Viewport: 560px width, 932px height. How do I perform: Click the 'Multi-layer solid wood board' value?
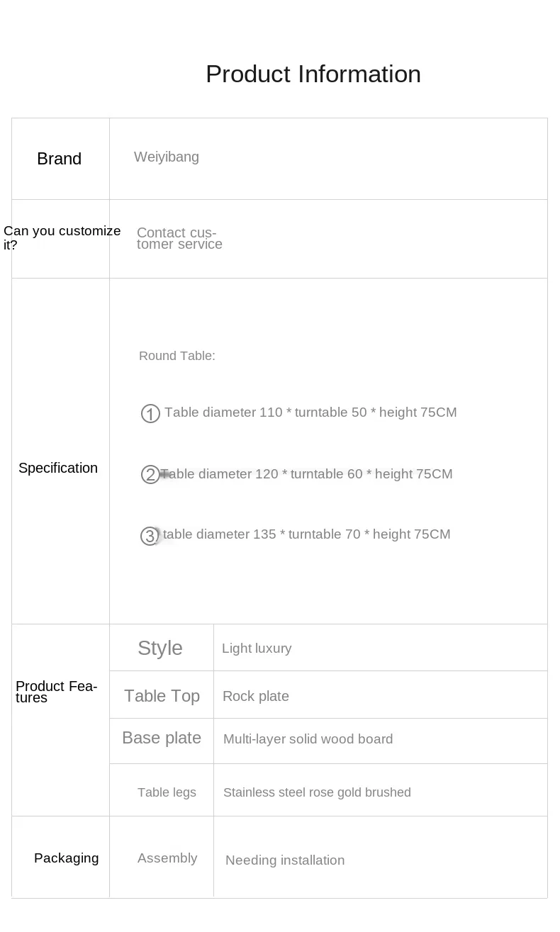click(308, 739)
